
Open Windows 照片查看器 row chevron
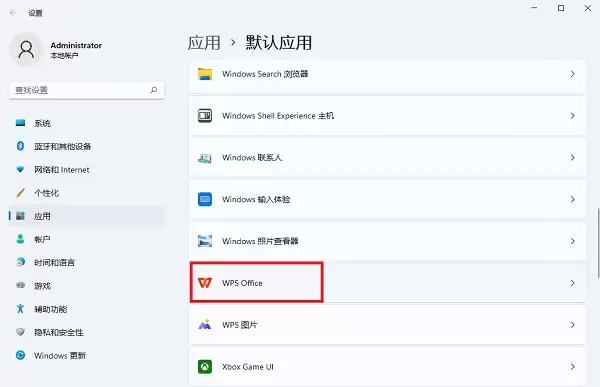point(572,241)
